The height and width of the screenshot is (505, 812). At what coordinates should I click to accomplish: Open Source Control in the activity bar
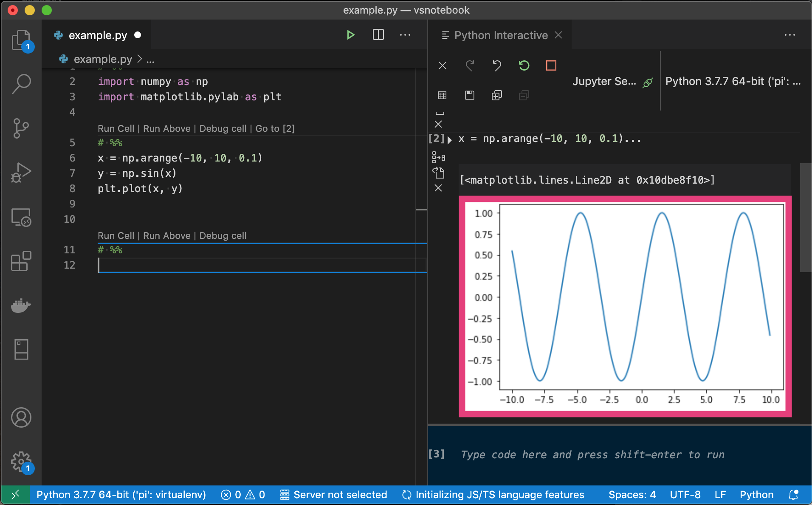pyautogui.click(x=21, y=128)
